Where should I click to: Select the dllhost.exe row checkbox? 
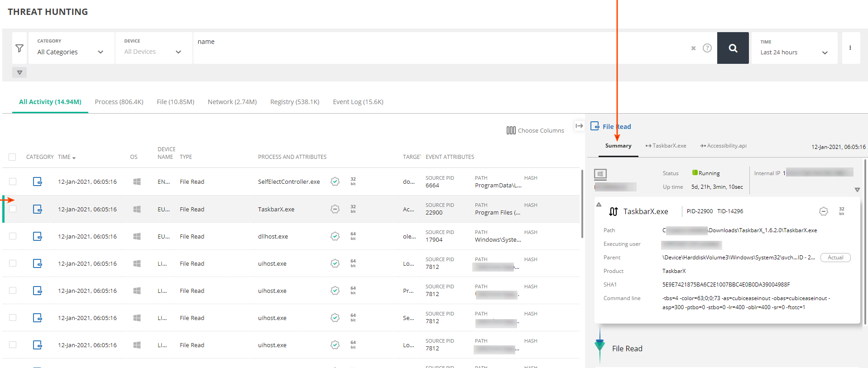coord(13,236)
